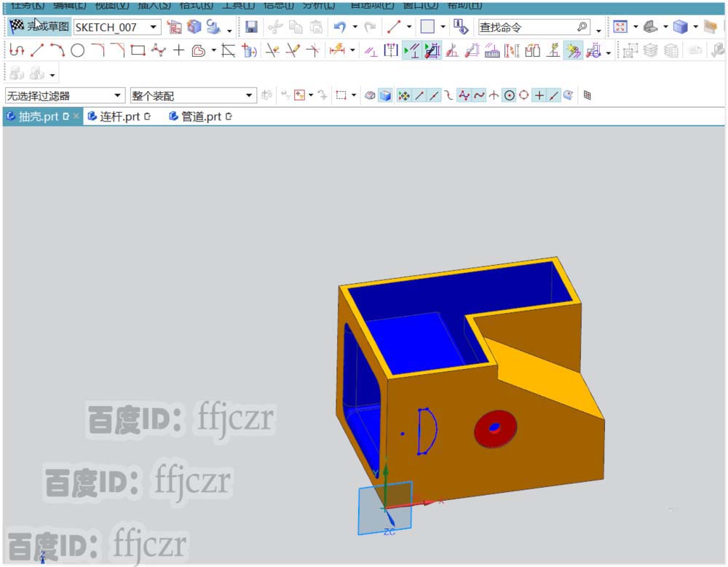Select the Quick Extend tool
This screenshot has width=728, height=567.
pyautogui.click(x=293, y=50)
